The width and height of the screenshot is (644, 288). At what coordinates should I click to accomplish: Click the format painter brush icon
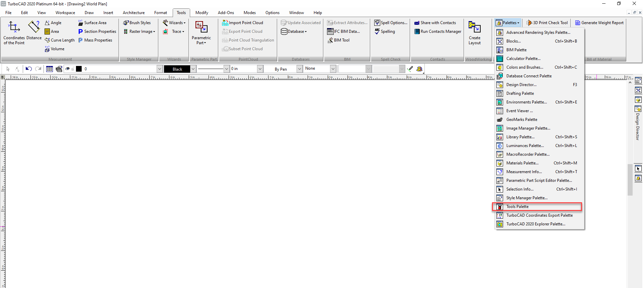(x=410, y=69)
